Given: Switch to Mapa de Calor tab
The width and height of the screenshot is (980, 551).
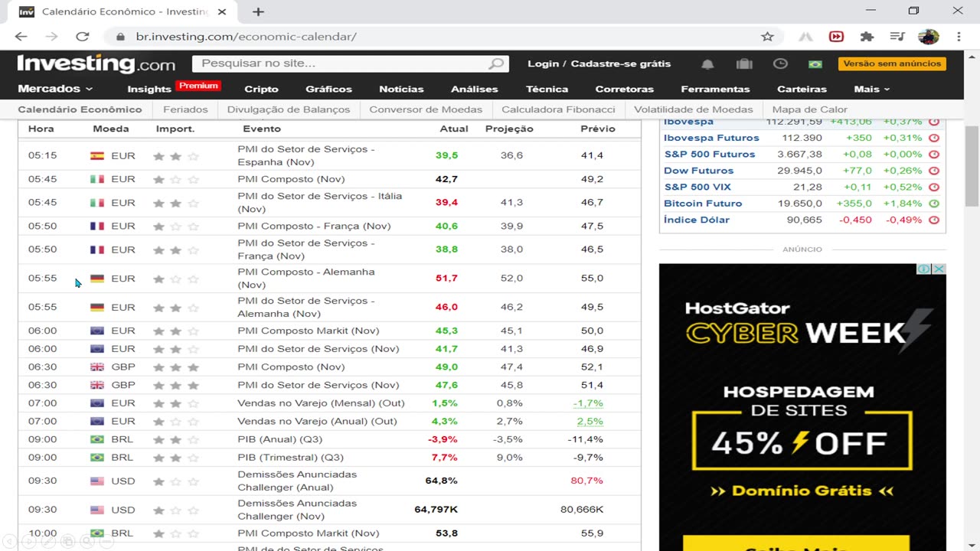Looking at the screenshot, I should coord(810,109).
